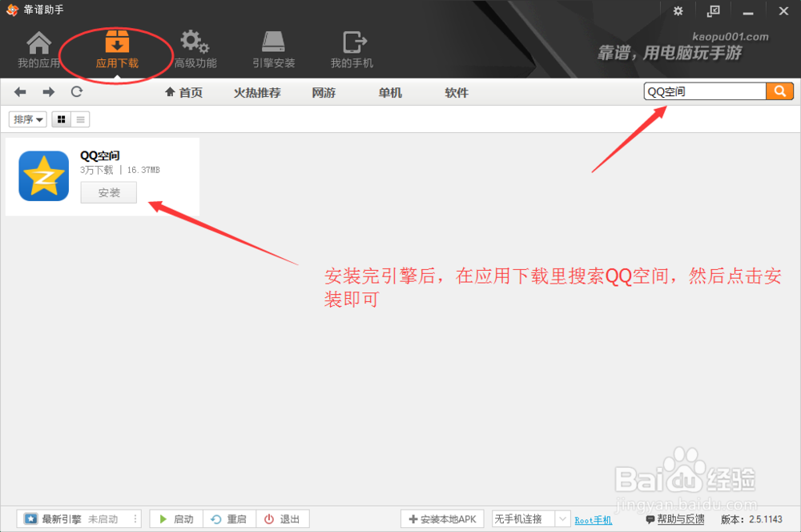
Task: Switch to grid view layout
Action: point(62,119)
